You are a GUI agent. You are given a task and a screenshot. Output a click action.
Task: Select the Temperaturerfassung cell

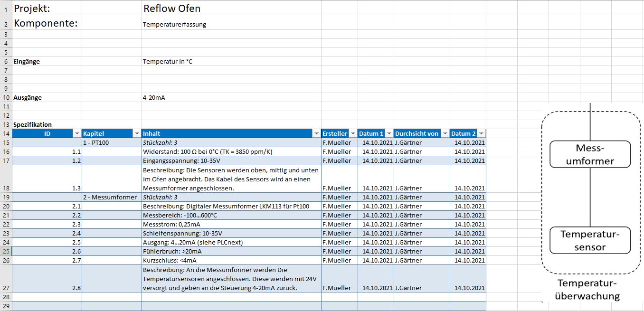click(174, 24)
